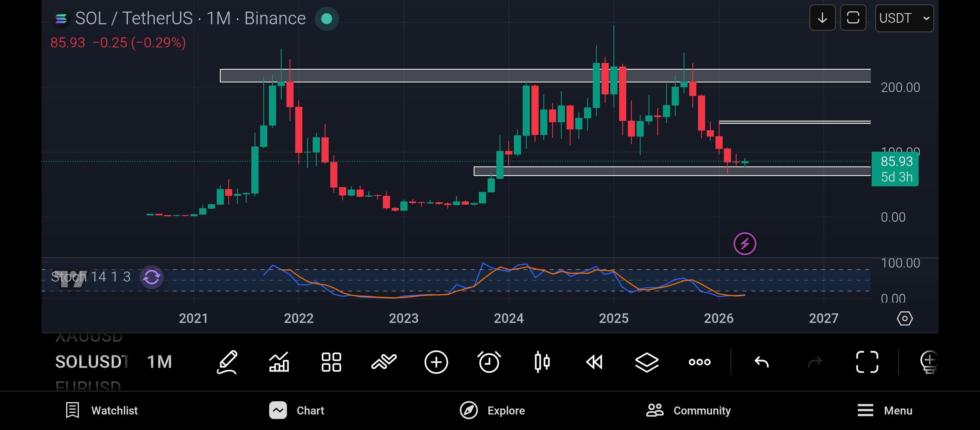
Task: Create an alert with clock icon
Action: (489, 362)
